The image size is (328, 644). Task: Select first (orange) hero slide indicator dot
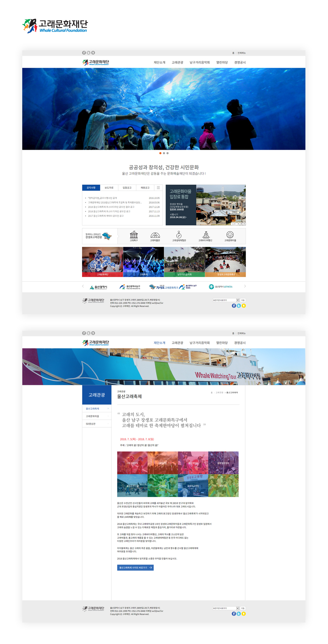[160, 153]
